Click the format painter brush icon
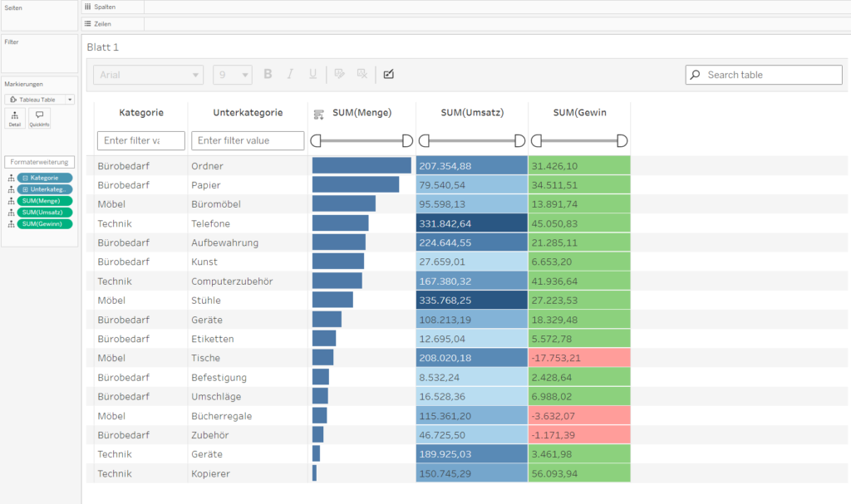 click(x=340, y=74)
